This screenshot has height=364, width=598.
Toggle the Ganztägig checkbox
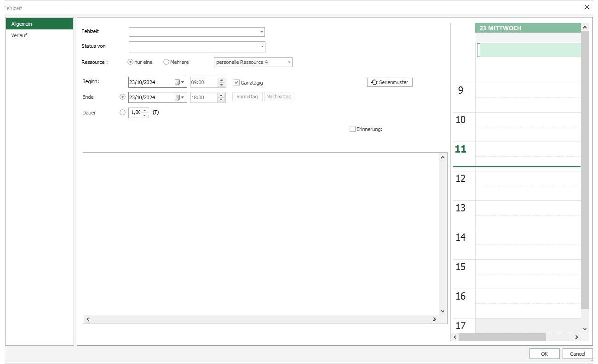237,83
